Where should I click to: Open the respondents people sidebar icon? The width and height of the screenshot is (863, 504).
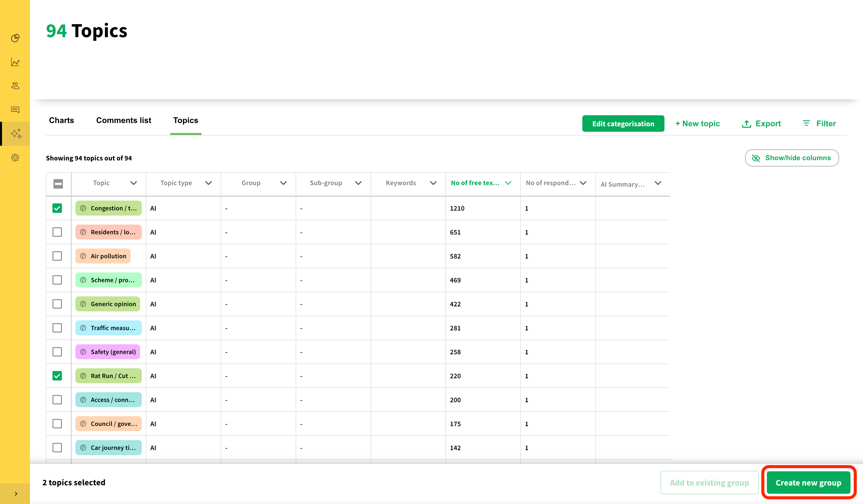click(15, 86)
